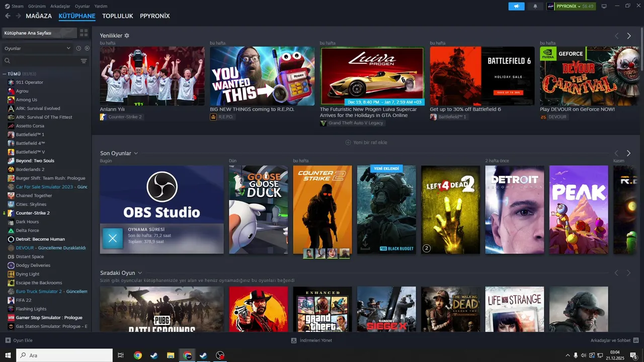The image size is (644, 362).
Task: Click the X button on OBS Studio card
Action: (x=113, y=238)
